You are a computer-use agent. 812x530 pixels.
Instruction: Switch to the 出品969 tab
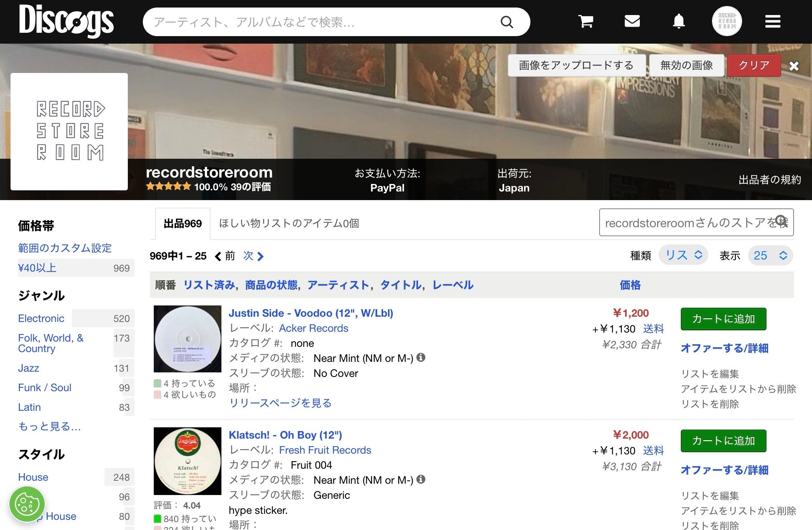pyautogui.click(x=183, y=223)
